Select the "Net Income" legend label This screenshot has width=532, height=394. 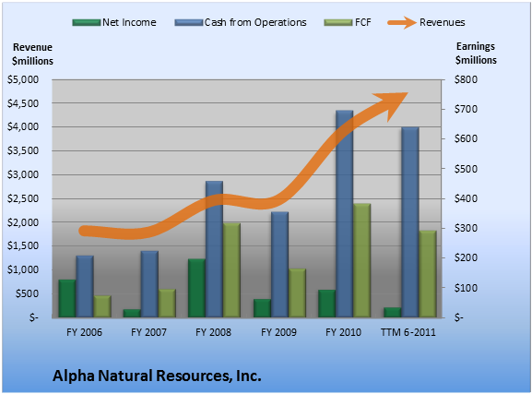tap(129, 22)
